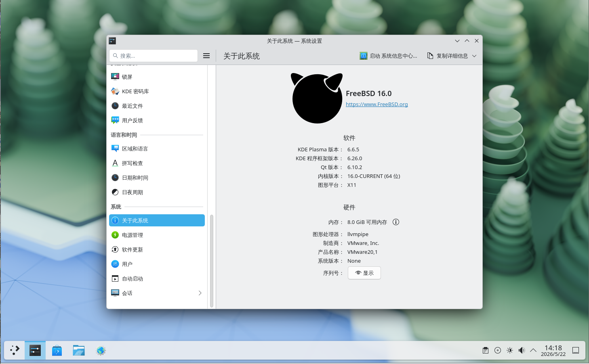This screenshot has height=364, width=589.
Task: Click the 6.10.2 Qt version value
Action: [355, 167]
